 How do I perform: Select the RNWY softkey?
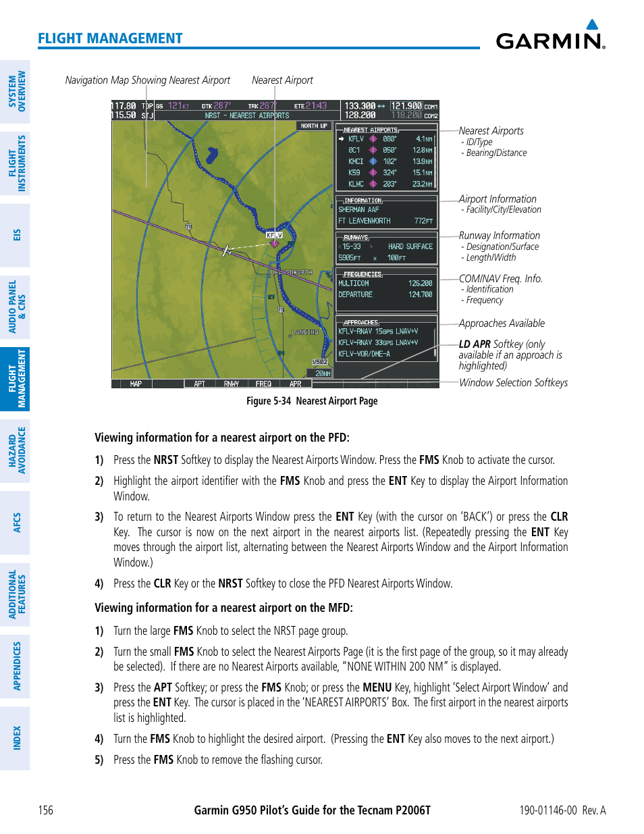(x=232, y=384)
